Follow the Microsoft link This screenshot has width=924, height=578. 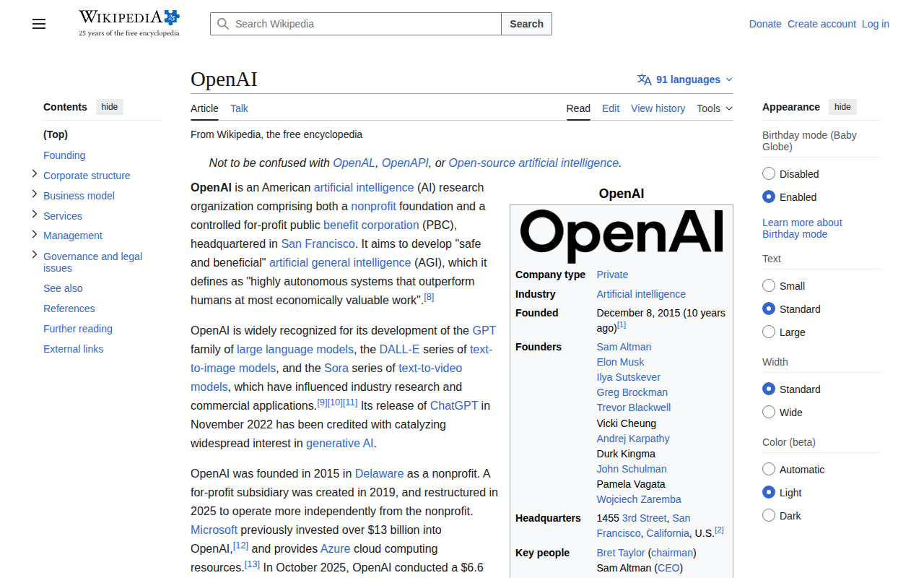214,530
